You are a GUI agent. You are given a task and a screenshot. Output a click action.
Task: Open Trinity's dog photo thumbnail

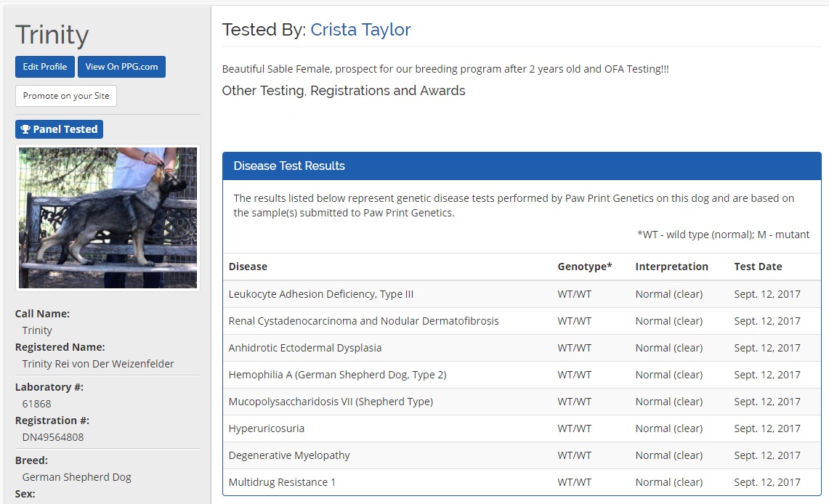108,218
